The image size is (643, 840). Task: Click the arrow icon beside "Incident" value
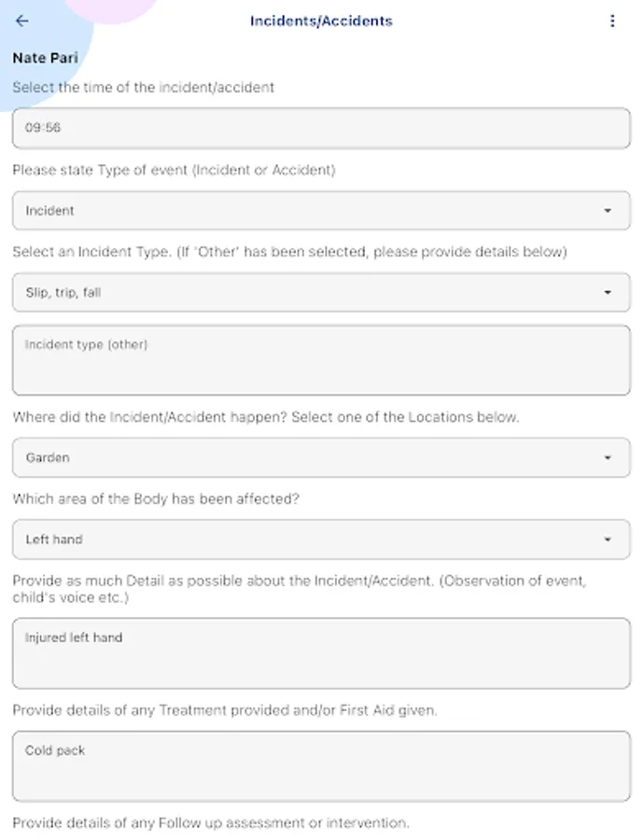click(608, 211)
